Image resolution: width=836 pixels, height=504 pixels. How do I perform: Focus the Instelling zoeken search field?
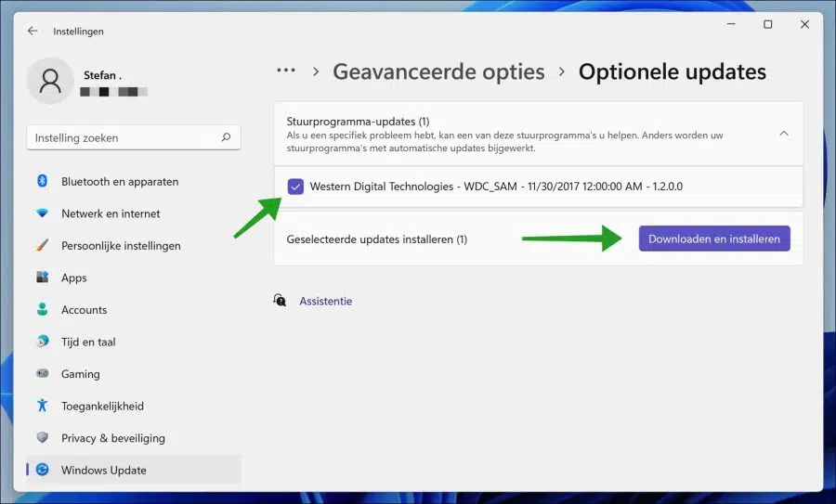click(x=133, y=137)
